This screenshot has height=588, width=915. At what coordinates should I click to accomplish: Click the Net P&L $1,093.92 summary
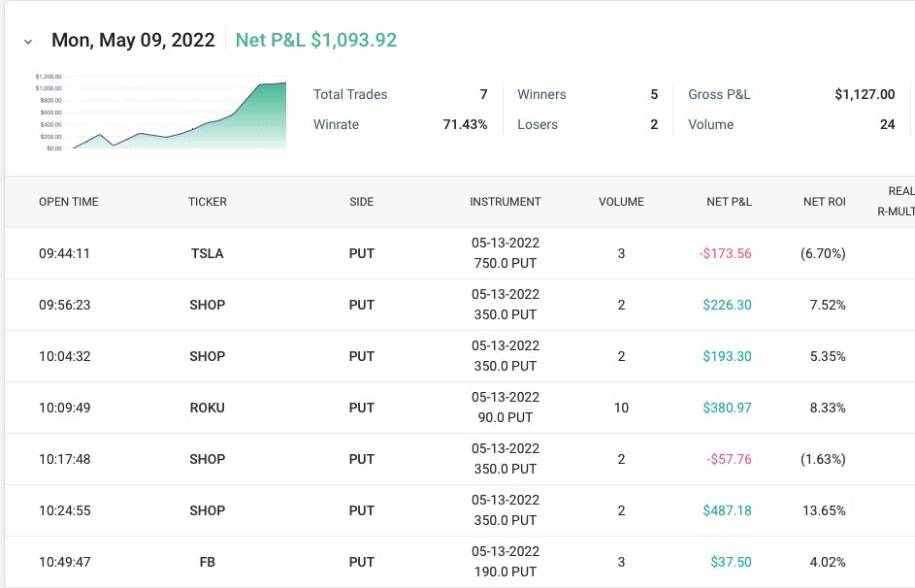[x=315, y=40]
